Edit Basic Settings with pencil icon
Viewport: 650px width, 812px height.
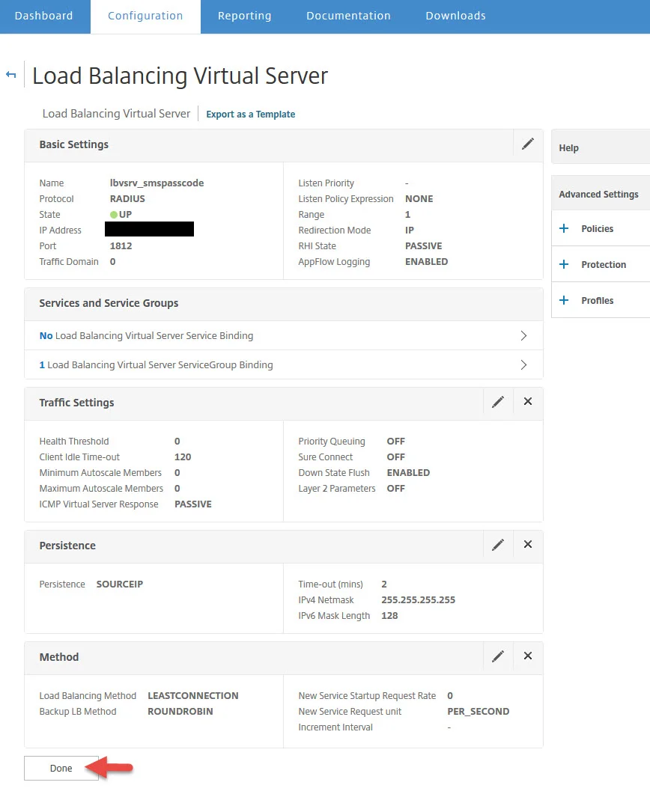point(528,144)
